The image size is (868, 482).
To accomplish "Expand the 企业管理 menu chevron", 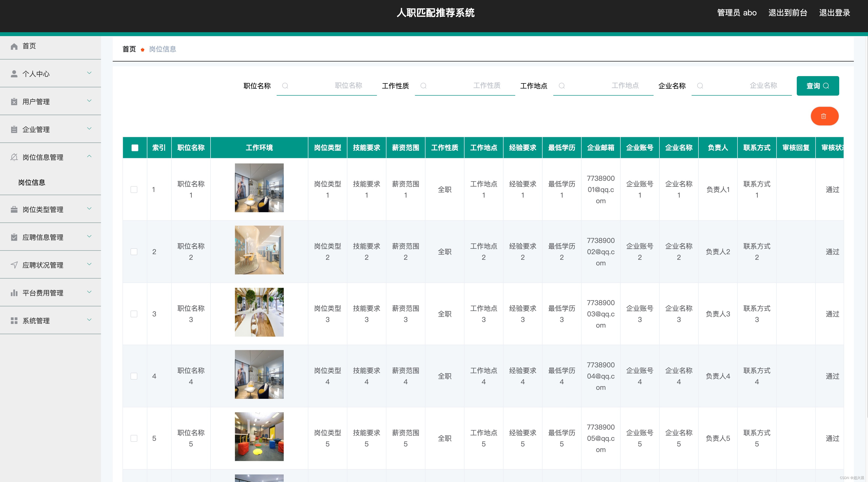I will point(89,129).
